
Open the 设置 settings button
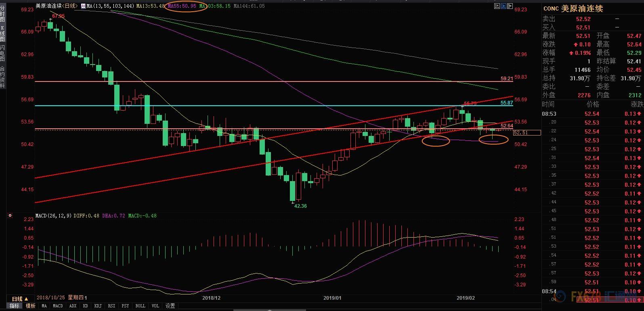pos(170,306)
